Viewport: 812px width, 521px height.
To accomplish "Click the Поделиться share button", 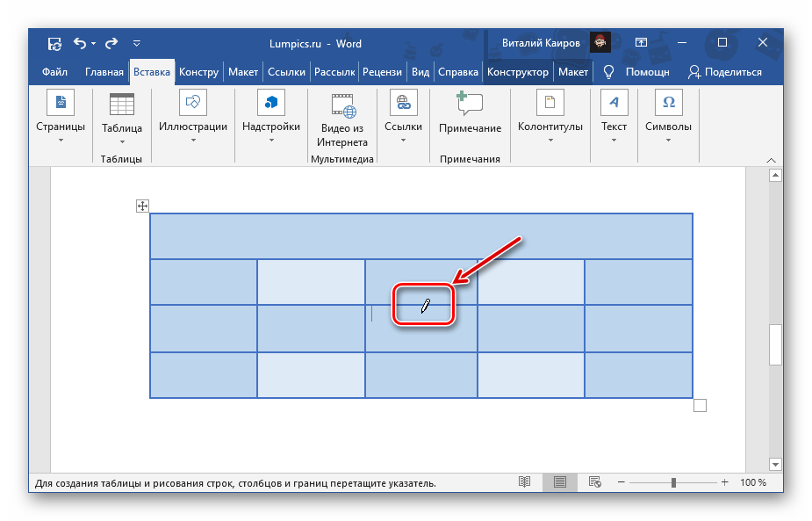I will [x=725, y=72].
